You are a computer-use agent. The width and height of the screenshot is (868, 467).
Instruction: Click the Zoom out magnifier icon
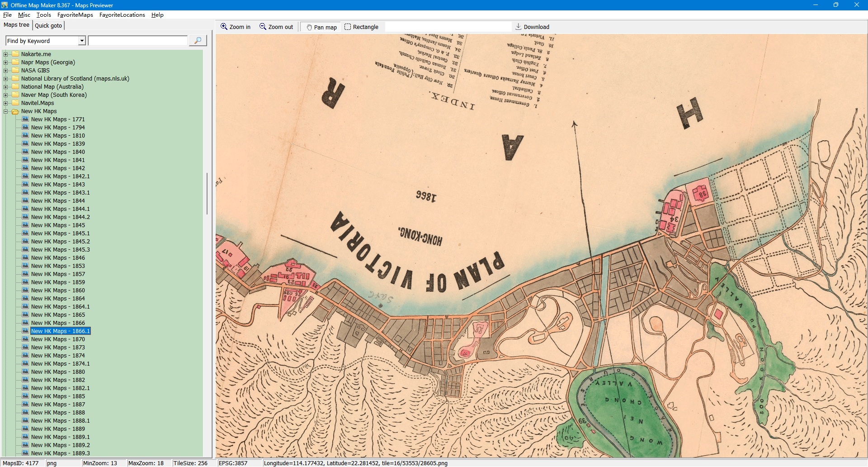263,27
